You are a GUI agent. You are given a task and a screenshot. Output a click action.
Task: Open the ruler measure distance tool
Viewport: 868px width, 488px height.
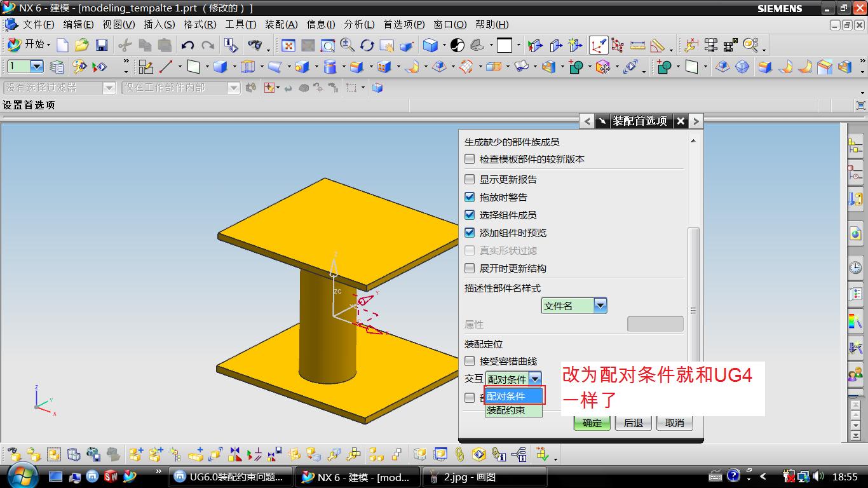(x=637, y=45)
